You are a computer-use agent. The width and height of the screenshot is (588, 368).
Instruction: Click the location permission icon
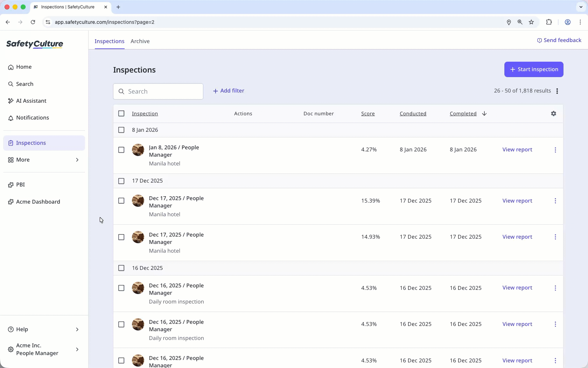click(509, 22)
